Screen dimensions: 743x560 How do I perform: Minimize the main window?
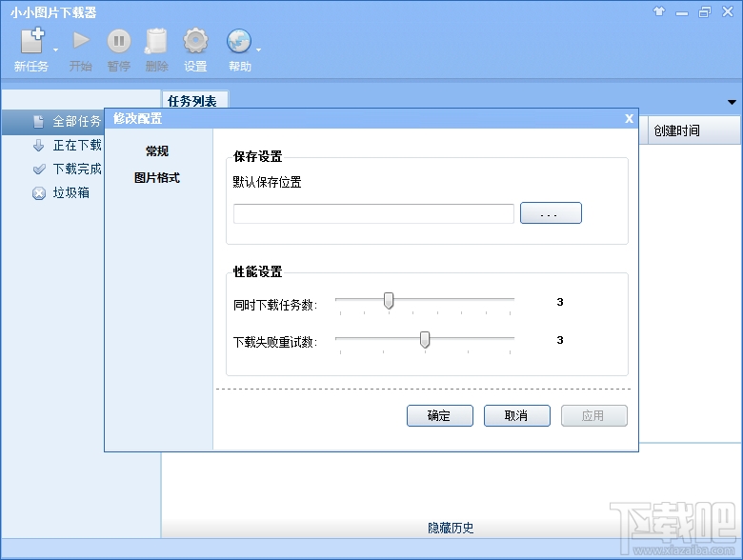tap(682, 12)
